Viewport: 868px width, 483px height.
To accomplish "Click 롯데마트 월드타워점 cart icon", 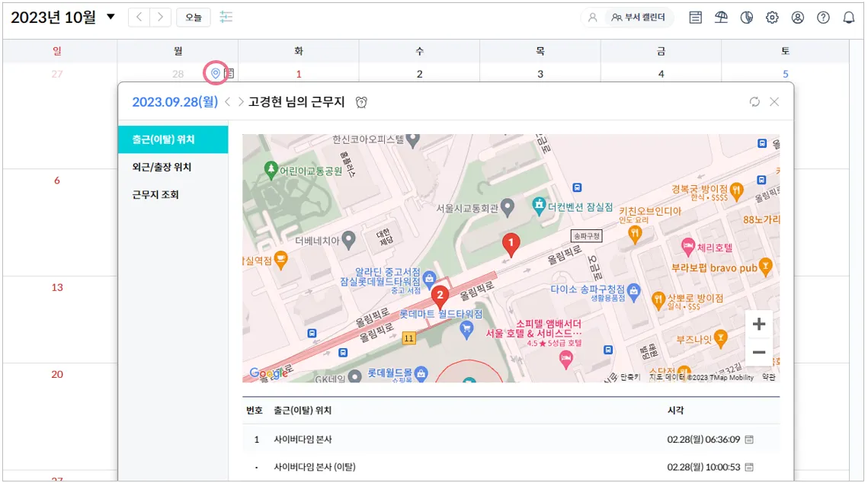I will (466, 331).
